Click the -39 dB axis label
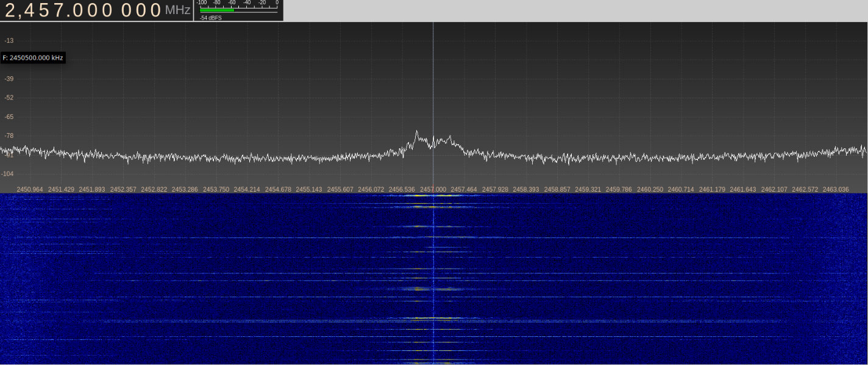868x365 pixels. [9, 79]
